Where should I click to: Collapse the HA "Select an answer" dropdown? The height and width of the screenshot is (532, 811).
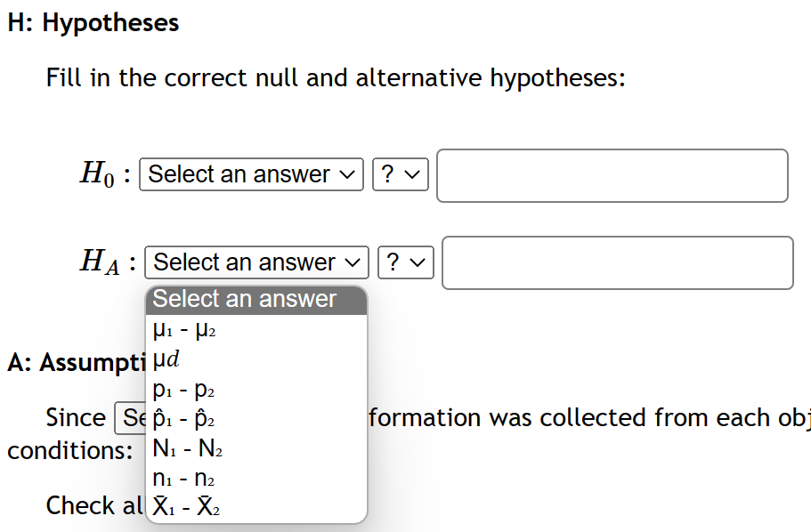tap(256, 262)
